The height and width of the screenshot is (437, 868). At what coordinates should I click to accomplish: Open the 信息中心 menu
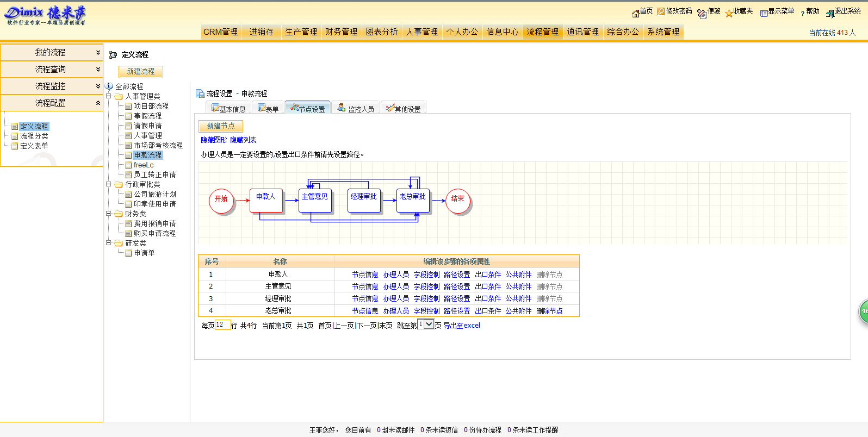click(x=503, y=32)
